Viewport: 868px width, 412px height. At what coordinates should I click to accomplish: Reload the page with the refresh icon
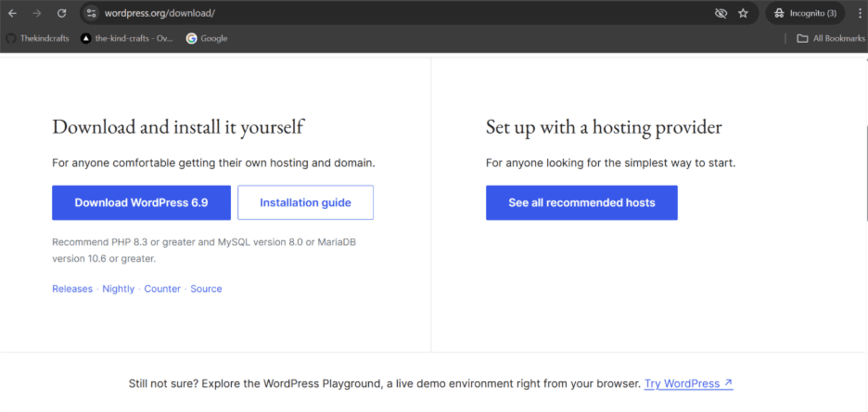[61, 13]
